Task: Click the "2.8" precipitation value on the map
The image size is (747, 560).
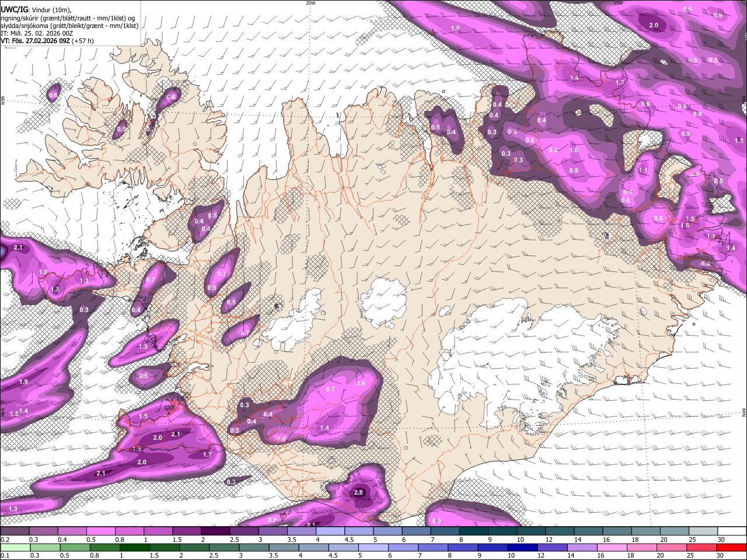Action: click(x=359, y=493)
